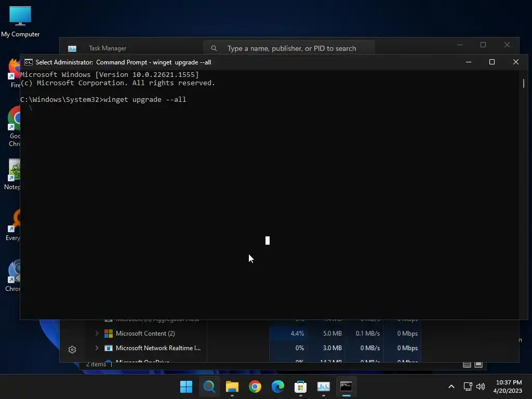
Task: Open taskbar Search icon
Action: pos(209,387)
